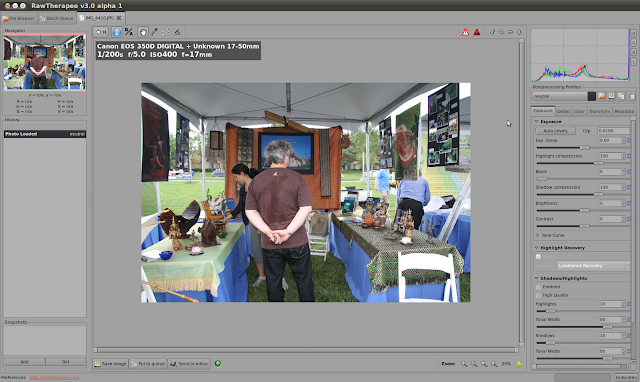Toggle luminance histogram button
The image size is (640, 382).
pyautogui.click(x=633, y=62)
